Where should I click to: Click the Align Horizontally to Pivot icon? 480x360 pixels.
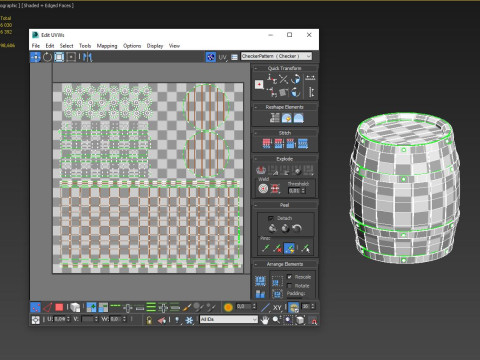272,79
